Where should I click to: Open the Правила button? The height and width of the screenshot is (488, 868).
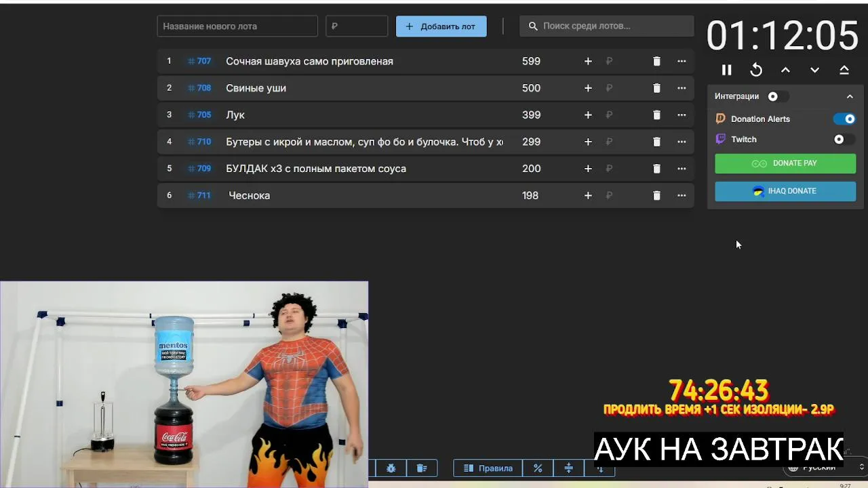488,468
